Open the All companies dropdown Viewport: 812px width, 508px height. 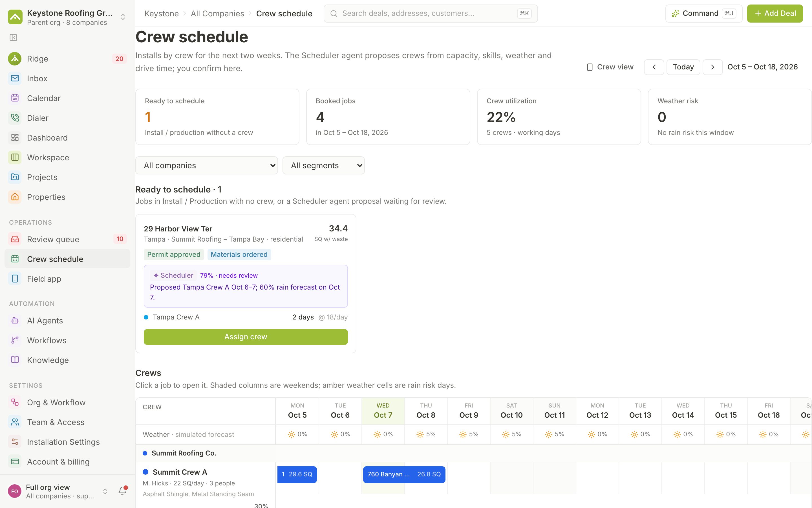tap(207, 165)
